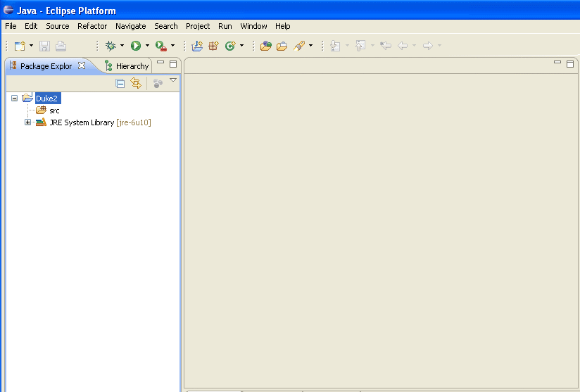Open the Window menu

click(x=253, y=26)
